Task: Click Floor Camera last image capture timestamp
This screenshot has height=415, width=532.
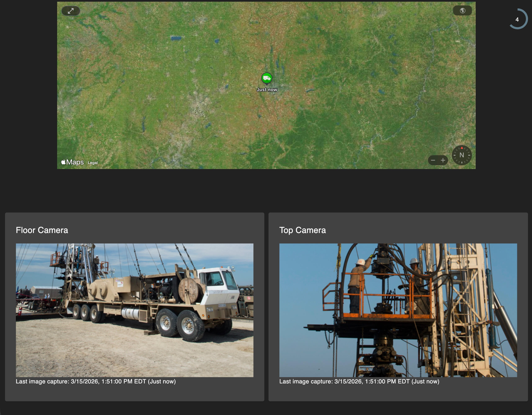Action: (x=96, y=381)
